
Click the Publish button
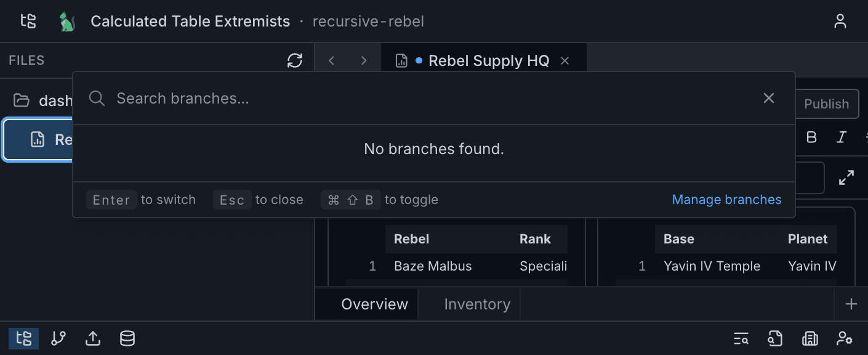click(x=826, y=104)
